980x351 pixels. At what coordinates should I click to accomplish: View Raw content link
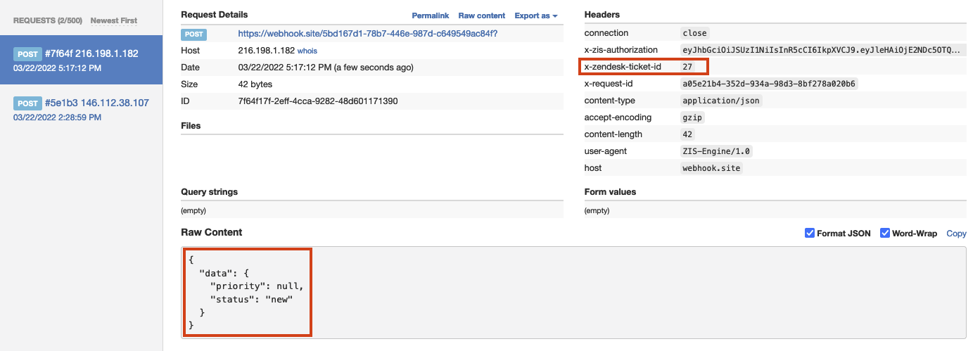click(x=482, y=15)
